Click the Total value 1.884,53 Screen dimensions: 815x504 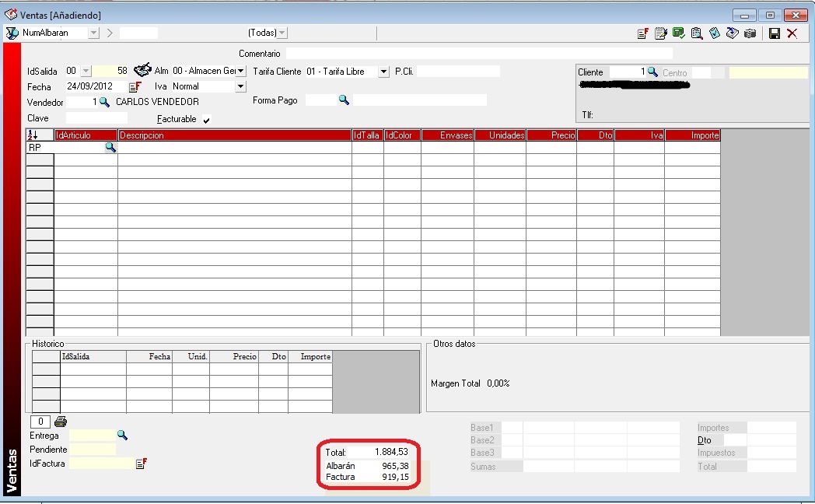click(x=391, y=452)
